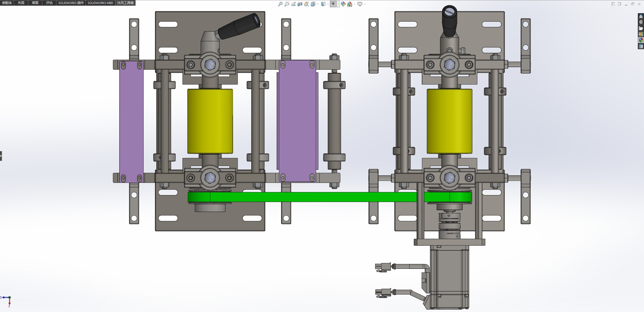The width and height of the screenshot is (644, 312).
Task: Switch to the SOLIDWORKS MBD tab
Action: [x=100, y=3]
